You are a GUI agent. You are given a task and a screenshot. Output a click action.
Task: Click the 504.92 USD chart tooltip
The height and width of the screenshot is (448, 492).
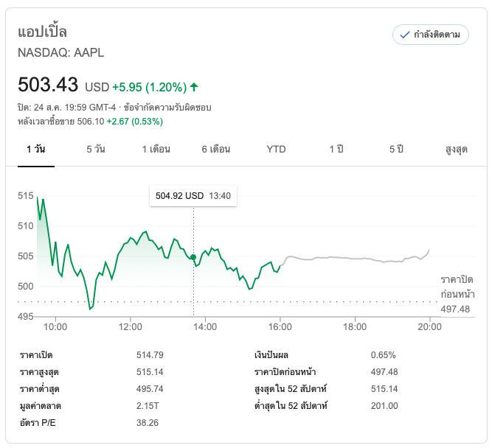pyautogui.click(x=193, y=196)
